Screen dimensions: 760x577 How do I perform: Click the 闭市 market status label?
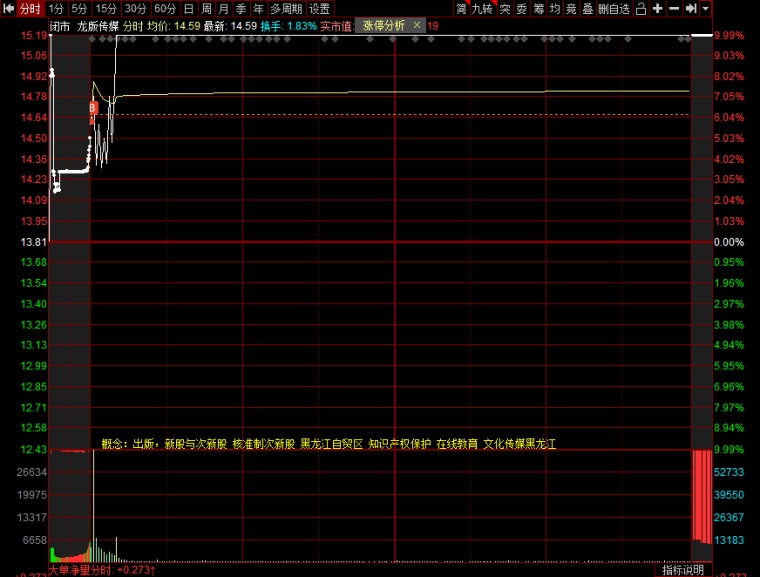(x=60, y=26)
